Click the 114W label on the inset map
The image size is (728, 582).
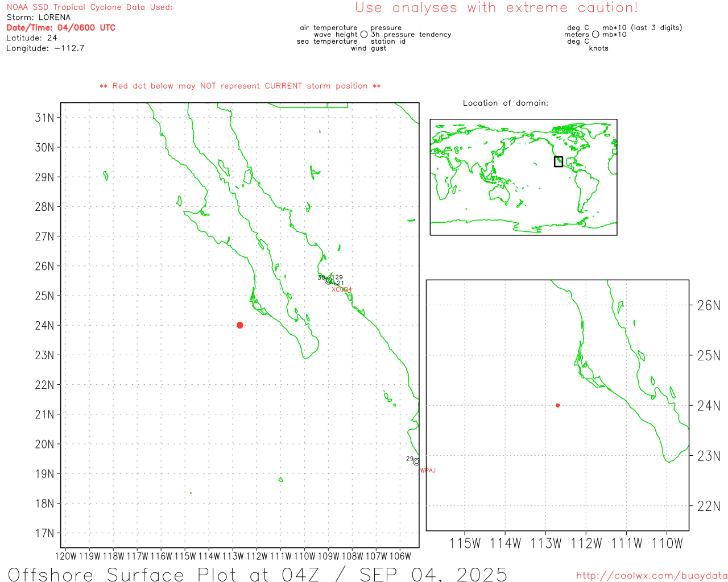pyautogui.click(x=505, y=543)
